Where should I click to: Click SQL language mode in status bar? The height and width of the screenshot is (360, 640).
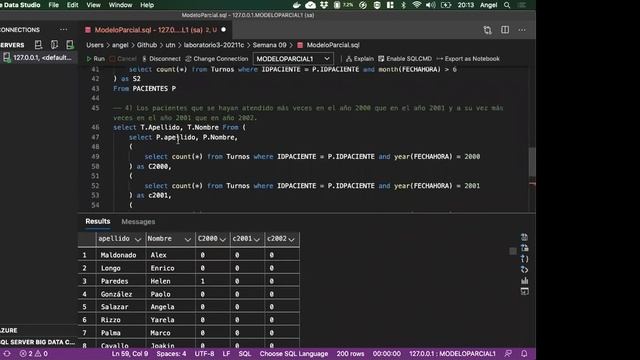pos(244,353)
